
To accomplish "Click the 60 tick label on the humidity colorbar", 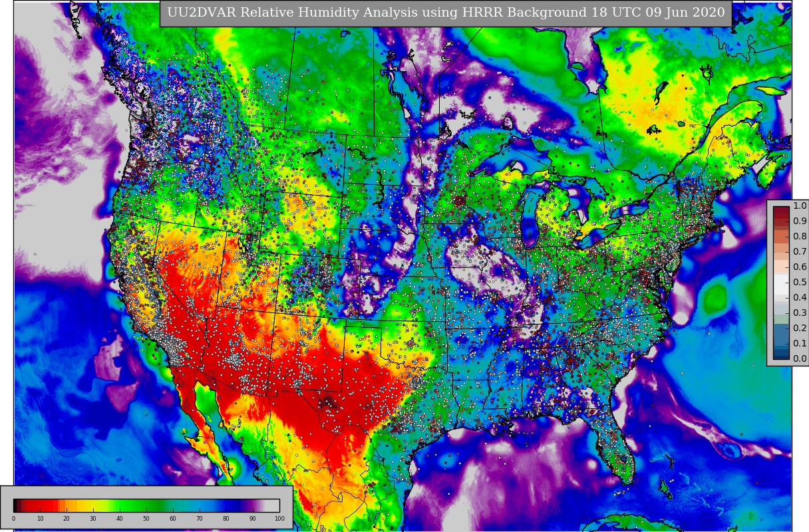I will coord(173,519).
